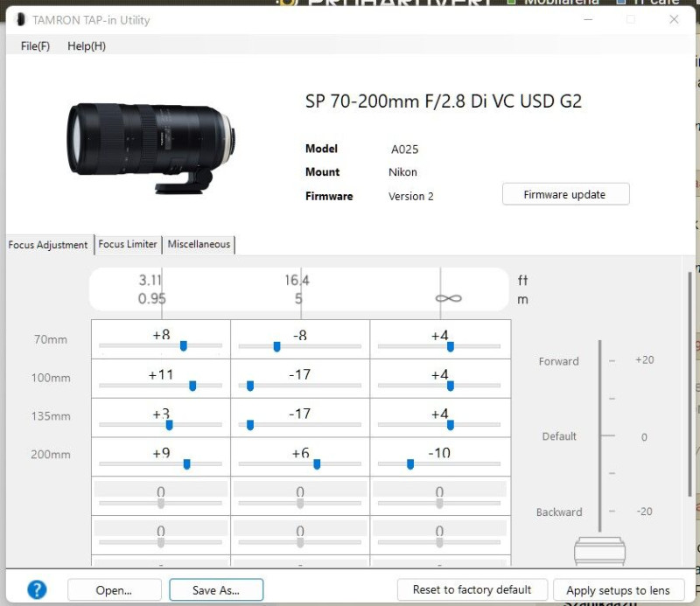
Task: Click the 16.4 ft distance marker
Action: coord(297,280)
